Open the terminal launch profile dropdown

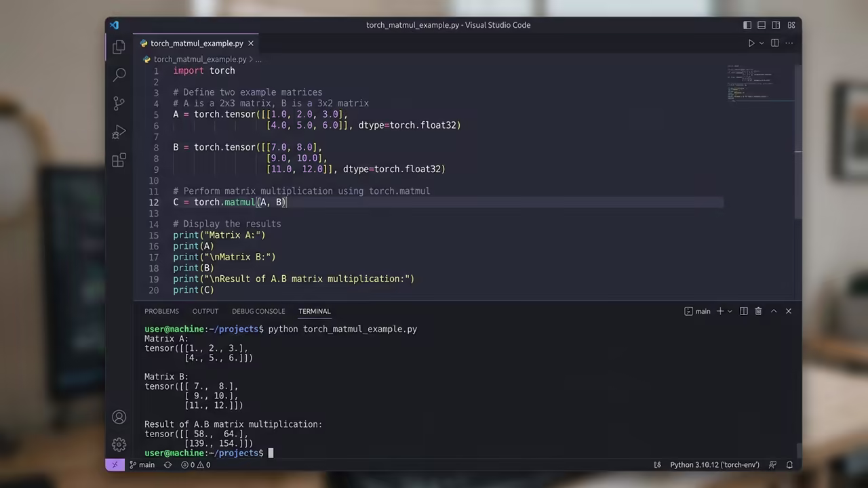tap(730, 311)
